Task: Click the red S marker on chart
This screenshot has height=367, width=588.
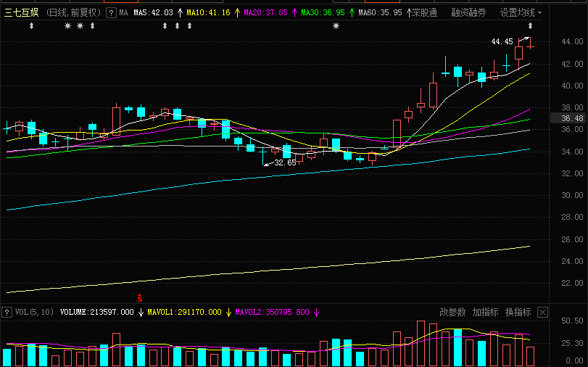Action: pyautogui.click(x=139, y=298)
